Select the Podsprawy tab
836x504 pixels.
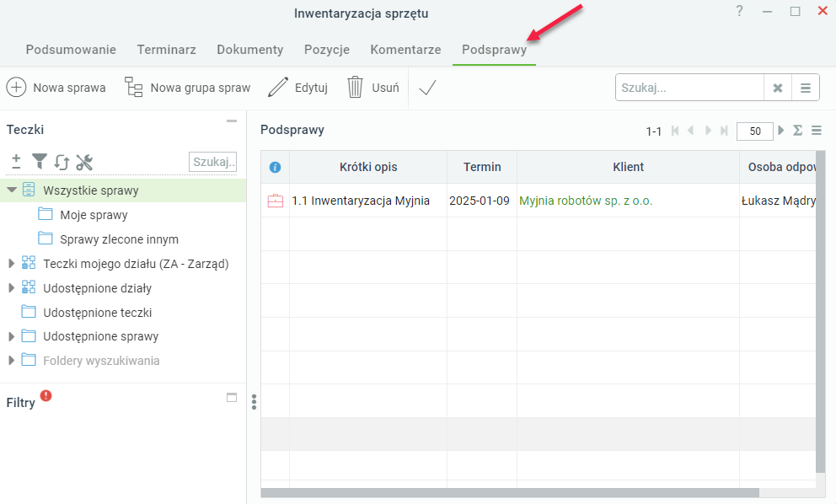pyautogui.click(x=494, y=50)
